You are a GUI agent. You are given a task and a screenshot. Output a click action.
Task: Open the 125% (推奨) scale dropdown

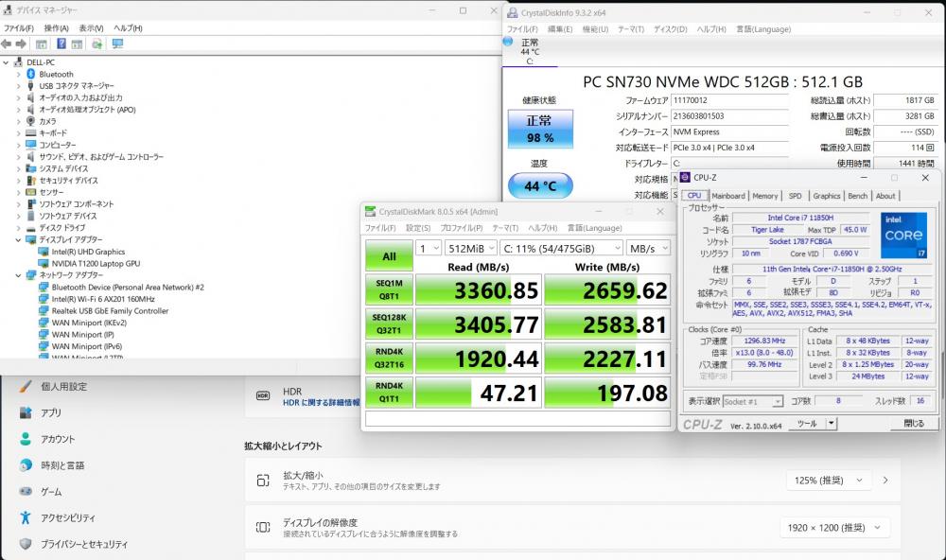click(x=829, y=481)
